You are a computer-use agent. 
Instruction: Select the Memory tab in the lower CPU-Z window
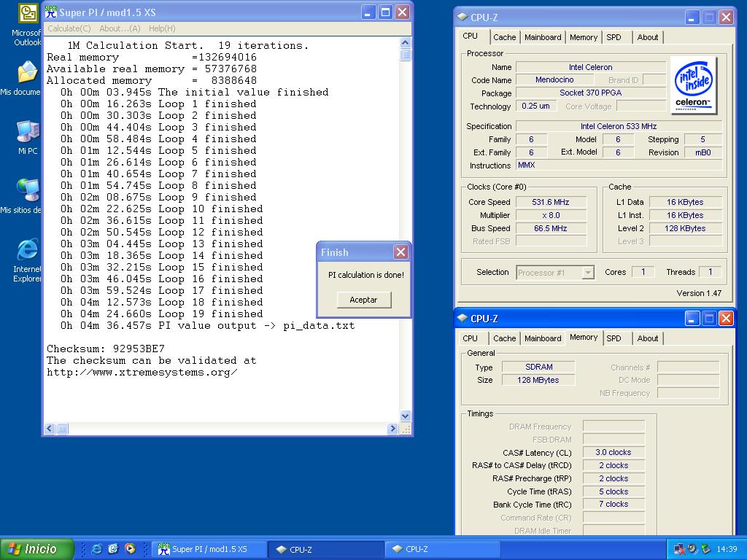click(584, 337)
